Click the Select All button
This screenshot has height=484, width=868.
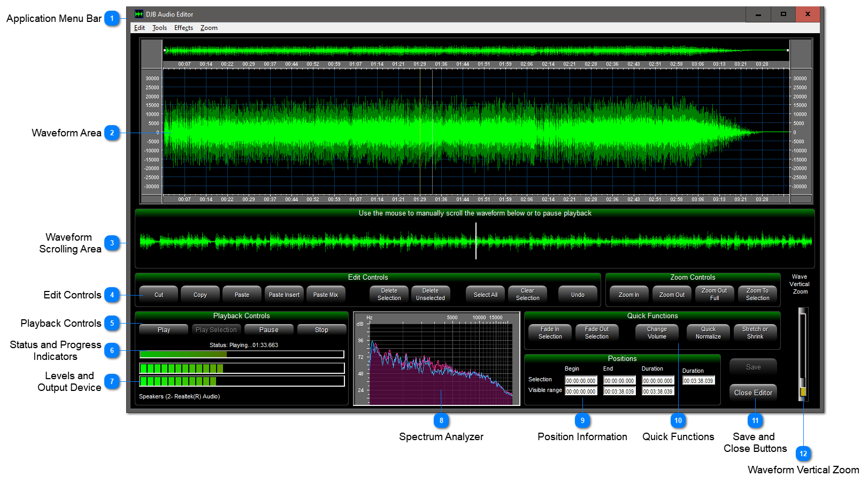pyautogui.click(x=486, y=295)
